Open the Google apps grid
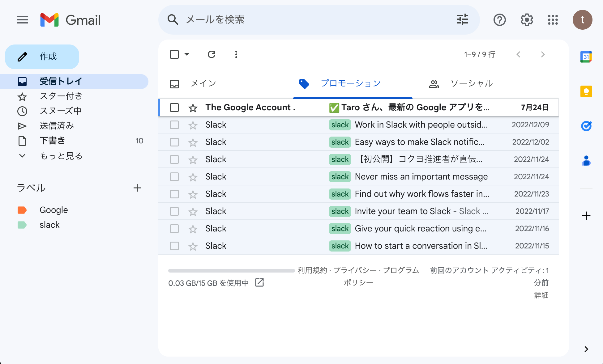Screen dimensions: 603x364 coord(553,20)
